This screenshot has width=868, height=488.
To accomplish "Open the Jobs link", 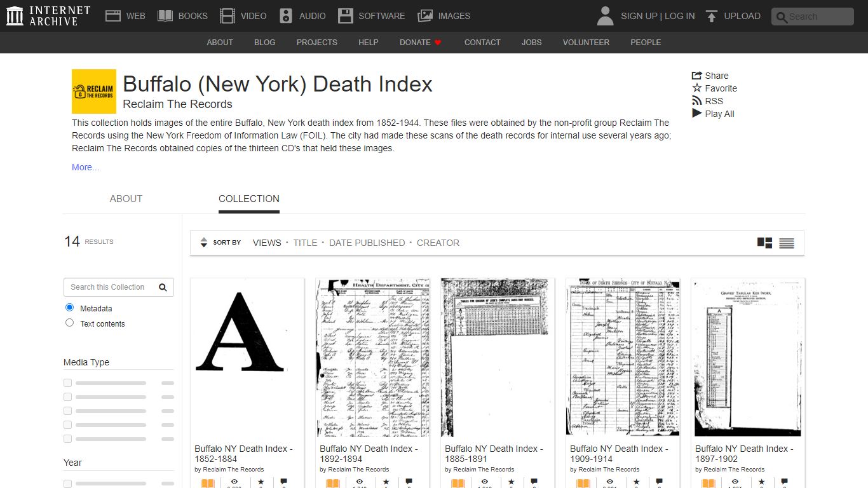I will coord(532,43).
